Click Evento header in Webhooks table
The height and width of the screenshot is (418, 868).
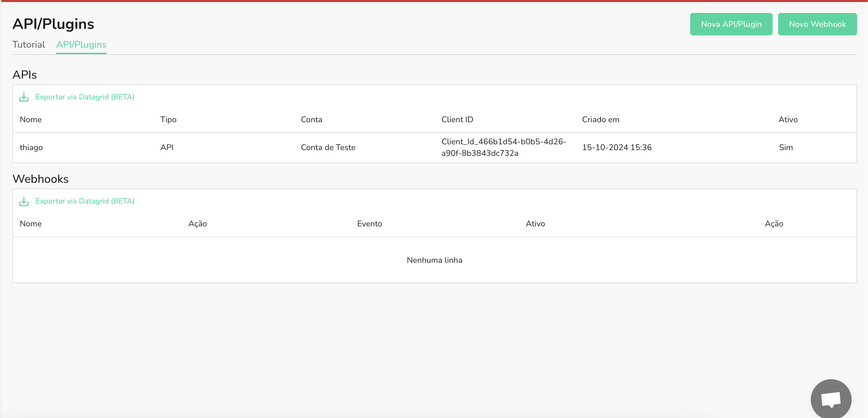click(x=370, y=224)
